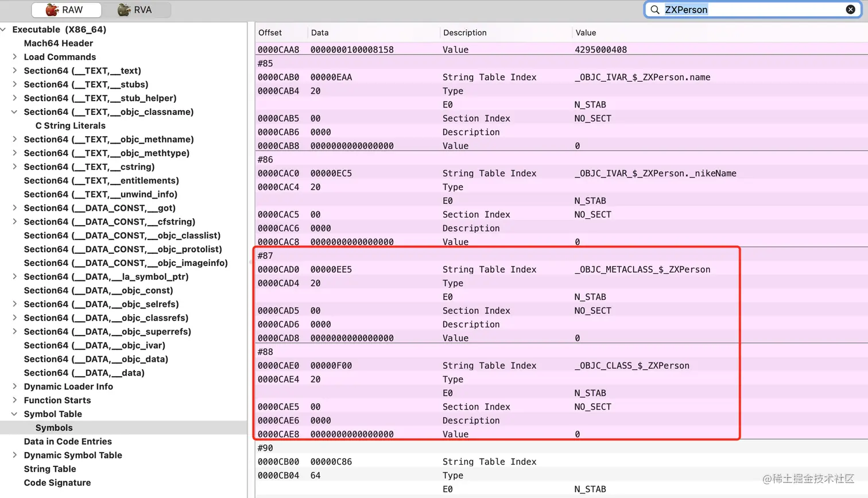This screenshot has width=868, height=498.
Task: Expand Section64 (__TEXT,__stub_helper) node
Action: [x=14, y=98]
